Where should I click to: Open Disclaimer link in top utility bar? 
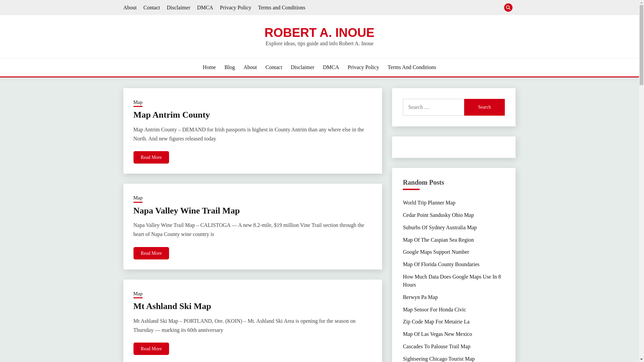click(x=178, y=7)
